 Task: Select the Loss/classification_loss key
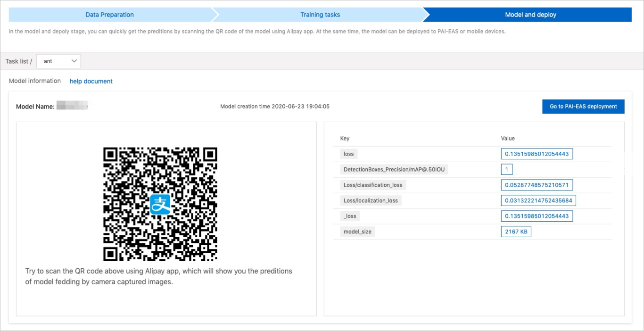tap(373, 185)
